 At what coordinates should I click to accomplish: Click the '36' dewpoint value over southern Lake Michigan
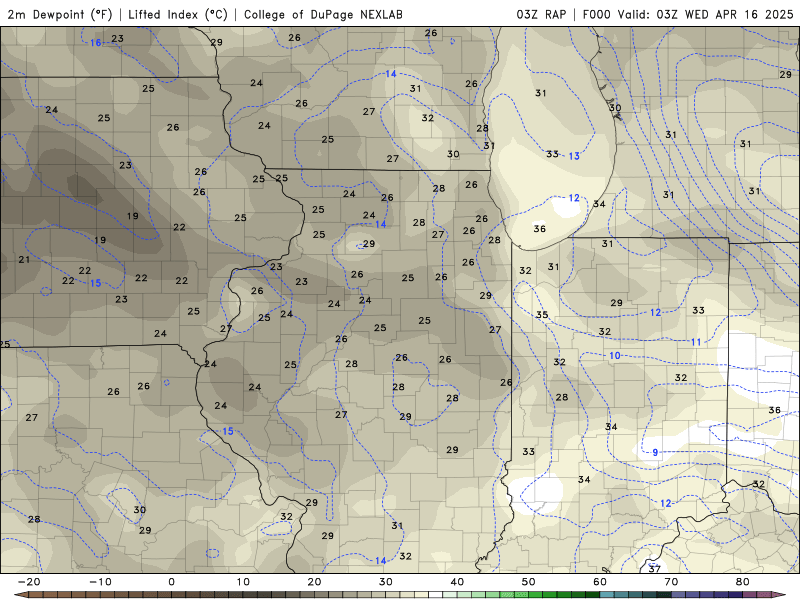[539, 229]
